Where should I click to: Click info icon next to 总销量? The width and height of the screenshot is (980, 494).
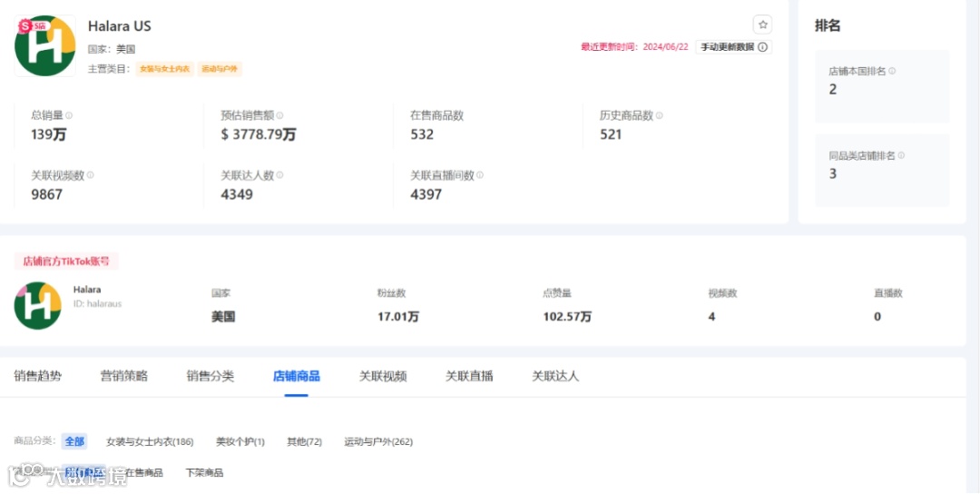click(x=69, y=115)
